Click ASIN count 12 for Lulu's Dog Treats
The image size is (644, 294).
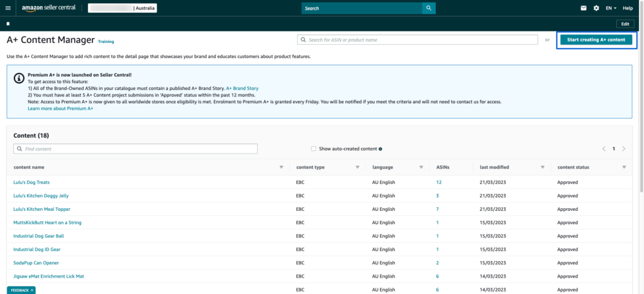438,182
